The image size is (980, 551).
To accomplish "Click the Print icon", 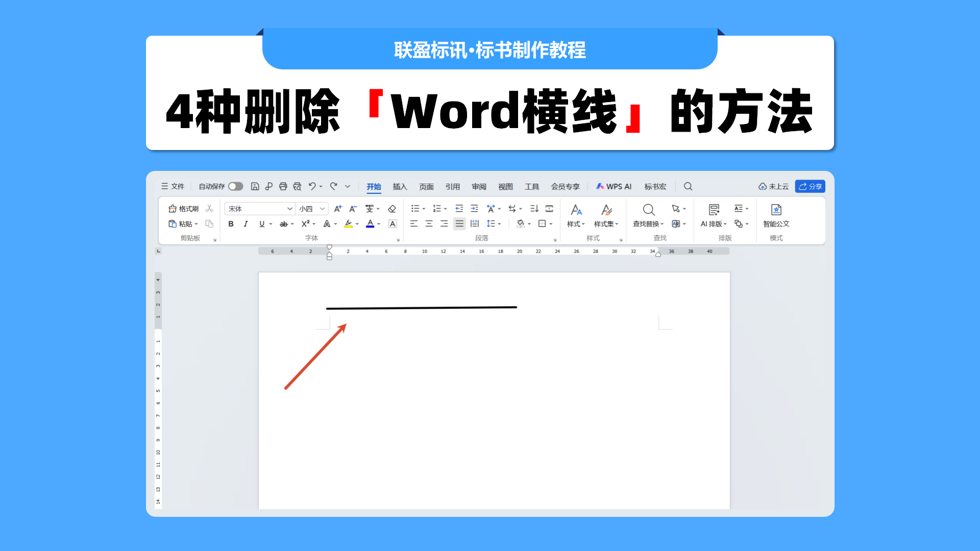I will click(x=283, y=186).
